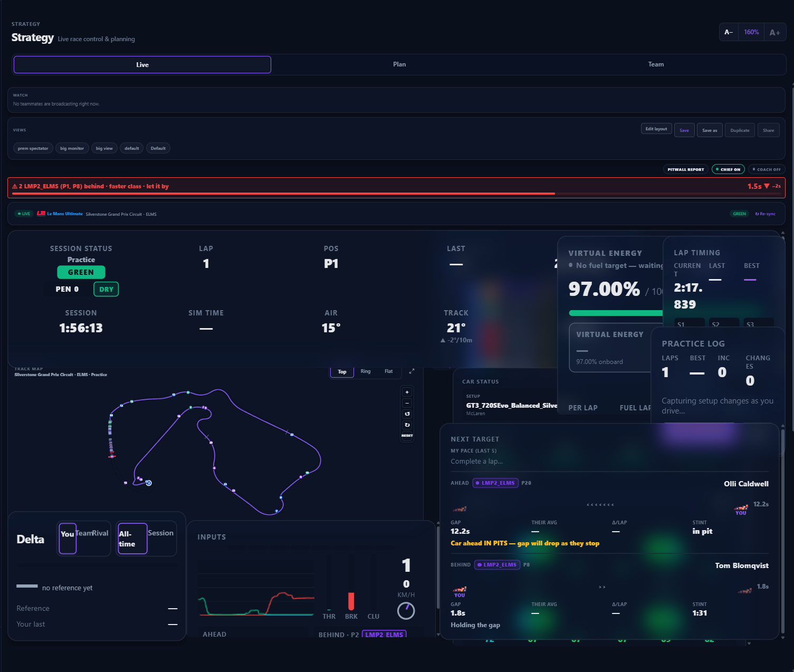Click the 160% zoom level indicator
Screen dimensions: 794x672
click(751, 32)
